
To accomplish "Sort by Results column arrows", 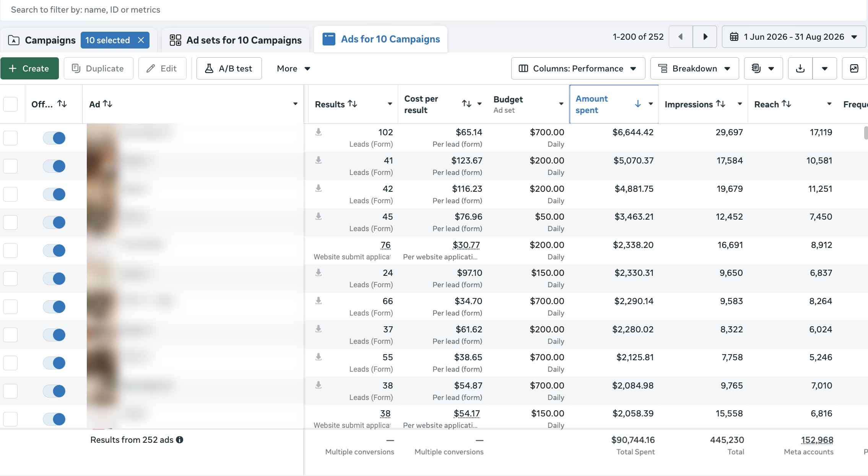I will [x=353, y=104].
